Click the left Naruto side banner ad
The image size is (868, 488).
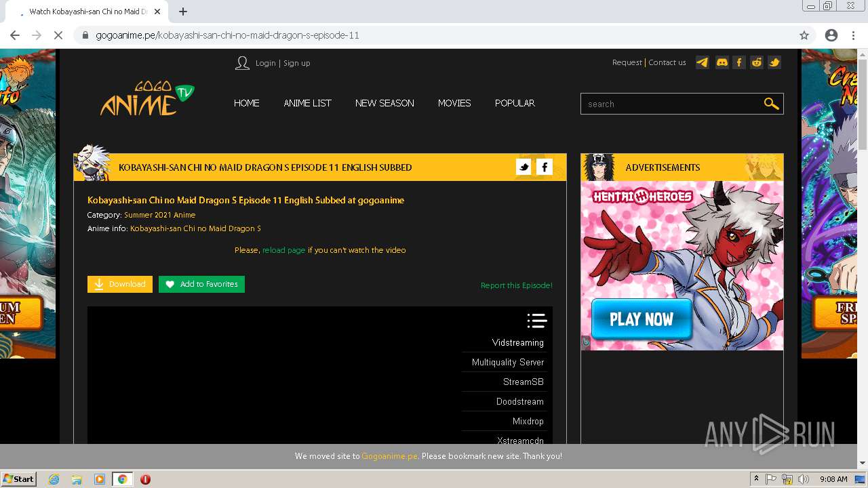[28, 203]
